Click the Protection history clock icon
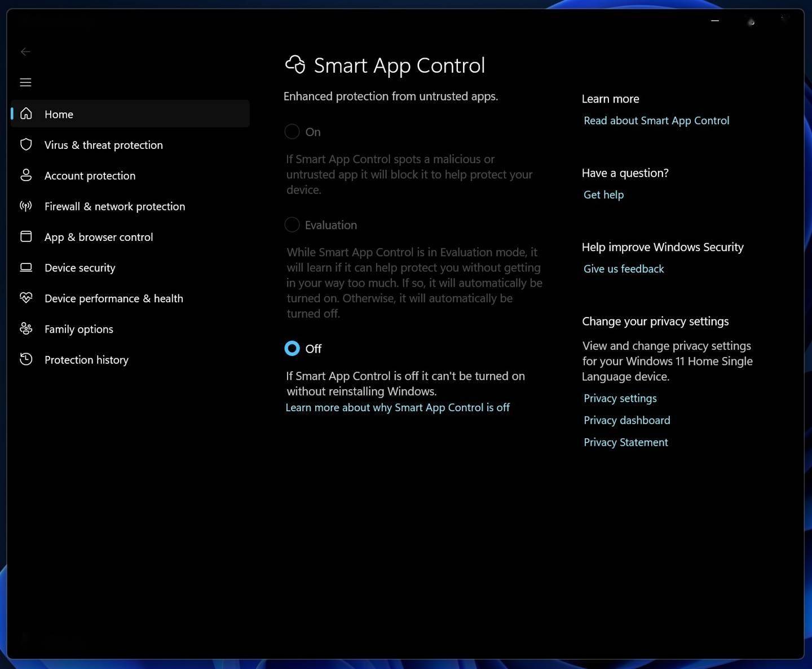Viewport: 812px width, 669px height. [x=26, y=360]
